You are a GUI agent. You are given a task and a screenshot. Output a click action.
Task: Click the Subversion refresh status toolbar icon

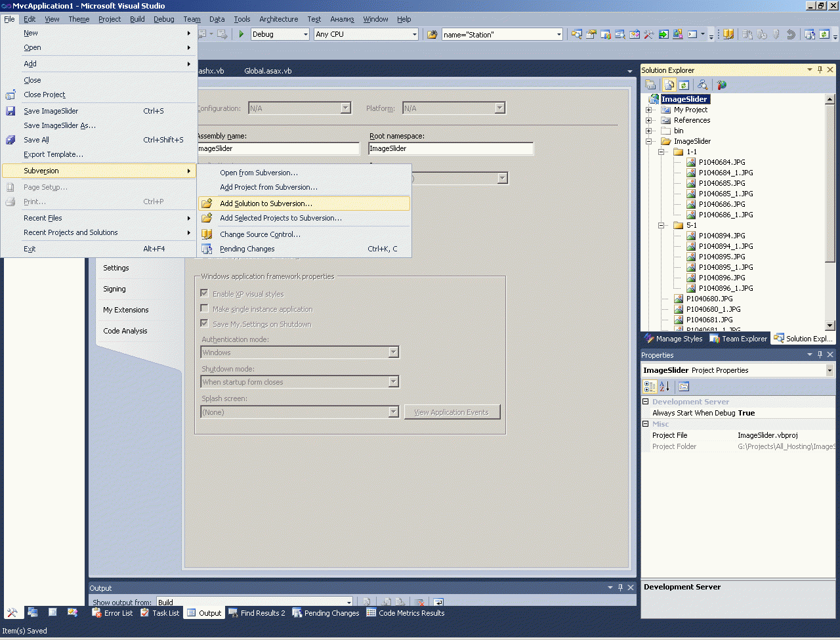(824, 34)
